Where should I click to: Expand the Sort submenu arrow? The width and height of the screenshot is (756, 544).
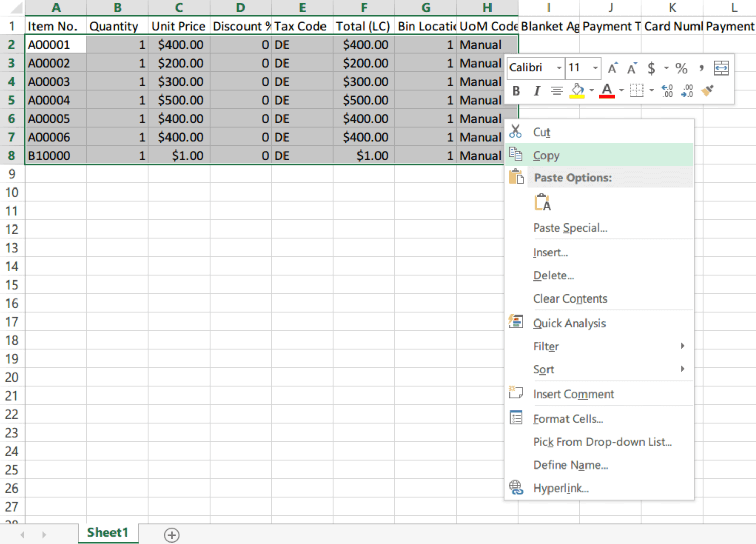[682, 369]
